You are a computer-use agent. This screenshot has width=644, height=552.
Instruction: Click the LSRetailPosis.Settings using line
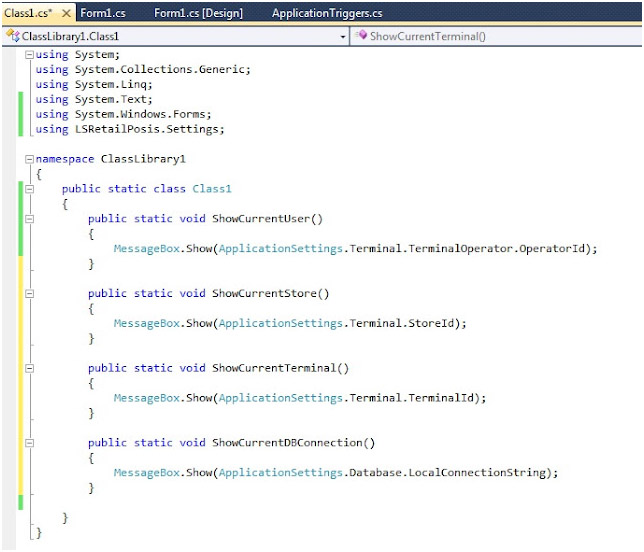[x=130, y=129]
